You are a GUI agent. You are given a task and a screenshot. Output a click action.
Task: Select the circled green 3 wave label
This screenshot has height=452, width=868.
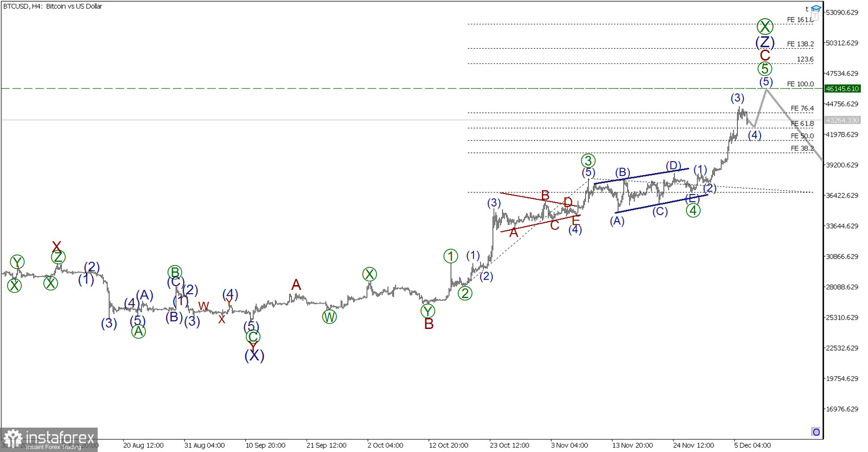click(588, 160)
